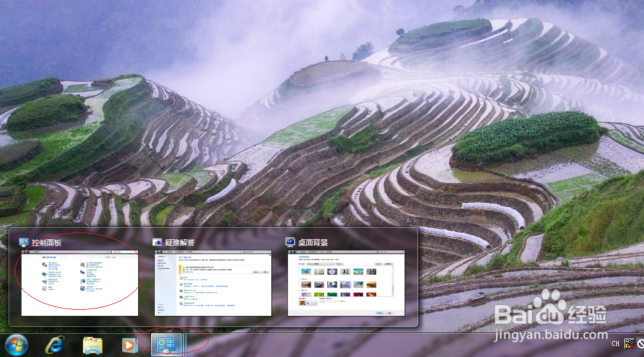Click the Start orb on the taskbar
This screenshot has height=357, width=644.
(14, 345)
